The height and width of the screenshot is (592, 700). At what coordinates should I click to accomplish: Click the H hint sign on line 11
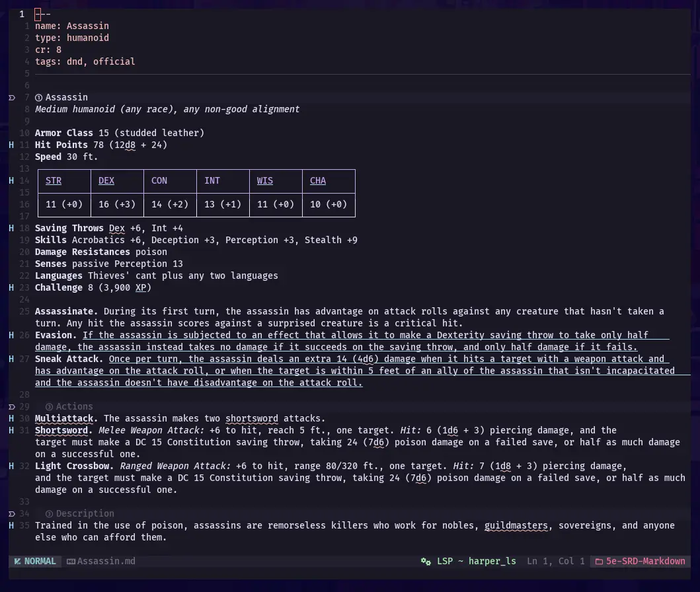[12, 145]
